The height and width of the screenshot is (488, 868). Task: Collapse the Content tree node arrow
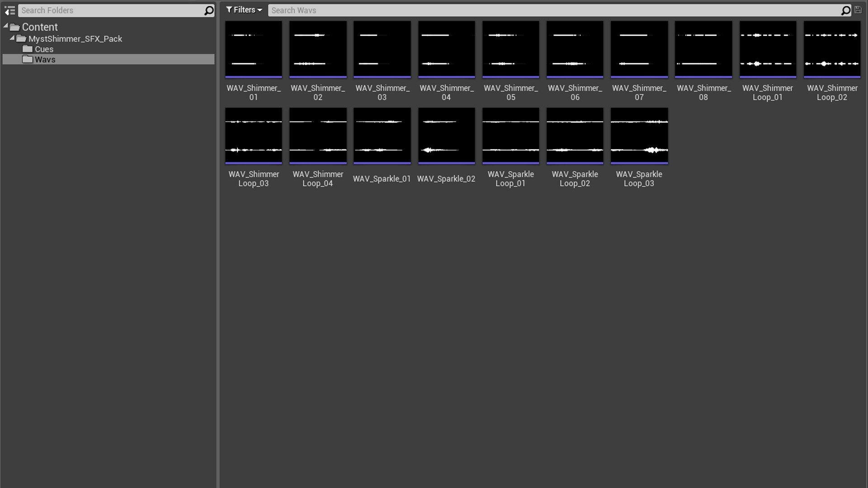(x=5, y=26)
